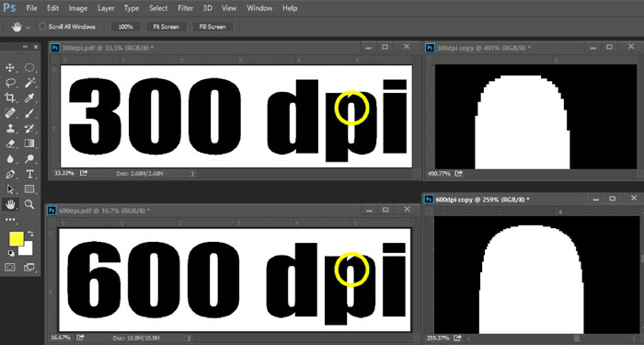Select the Eyedropper tool
This screenshot has width=644, height=345.
29,98
